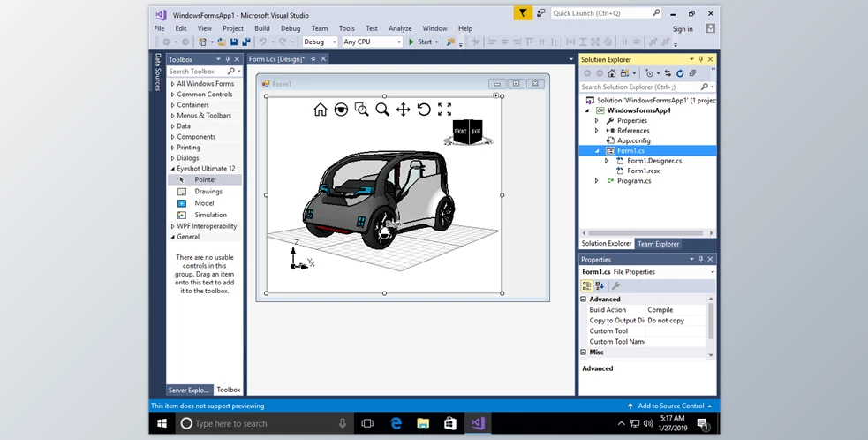Toggle Categorized view in Properties panel
Image resolution: width=868 pixels, height=440 pixels.
coord(587,286)
